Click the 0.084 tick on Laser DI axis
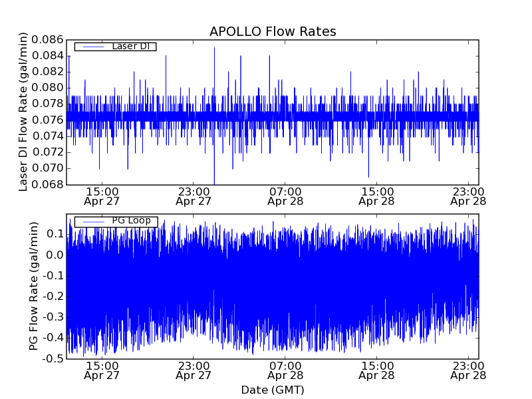 pos(47,56)
